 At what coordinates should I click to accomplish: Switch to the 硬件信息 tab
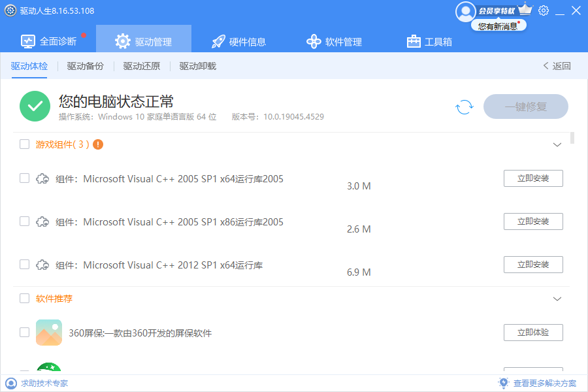pos(239,42)
